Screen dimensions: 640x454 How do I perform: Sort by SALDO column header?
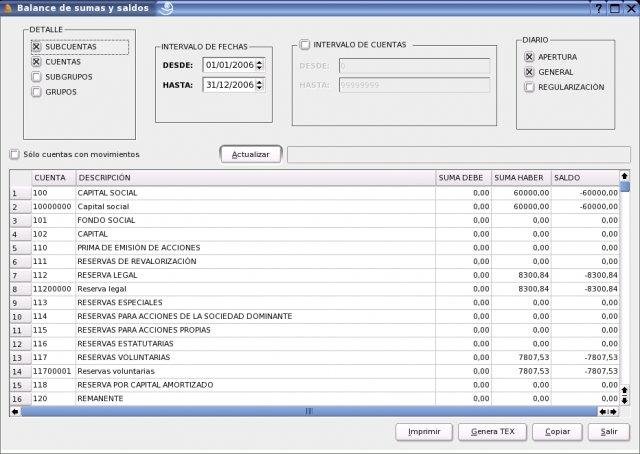tap(585, 178)
